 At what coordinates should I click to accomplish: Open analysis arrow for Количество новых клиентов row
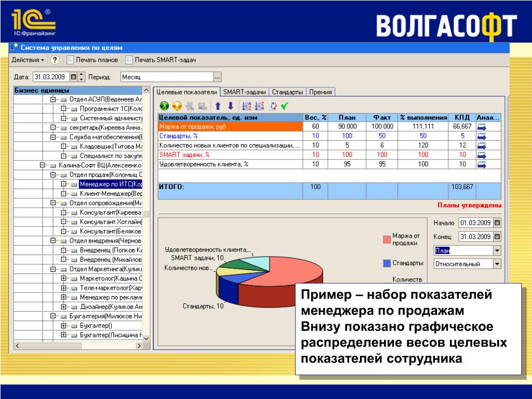482,146
